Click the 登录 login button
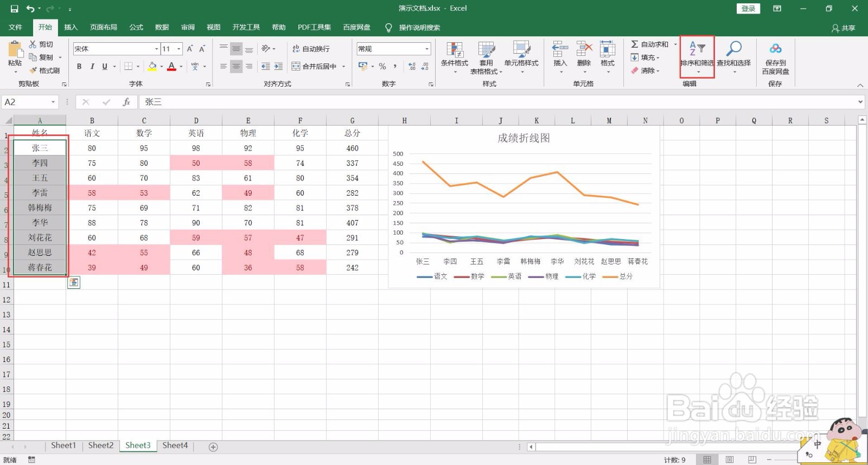868x465 pixels. 748,9
